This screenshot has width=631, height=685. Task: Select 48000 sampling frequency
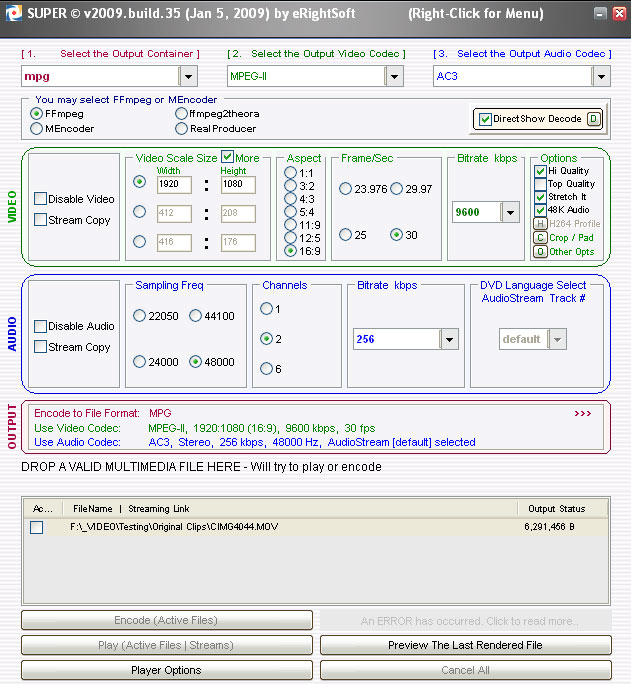[195, 362]
